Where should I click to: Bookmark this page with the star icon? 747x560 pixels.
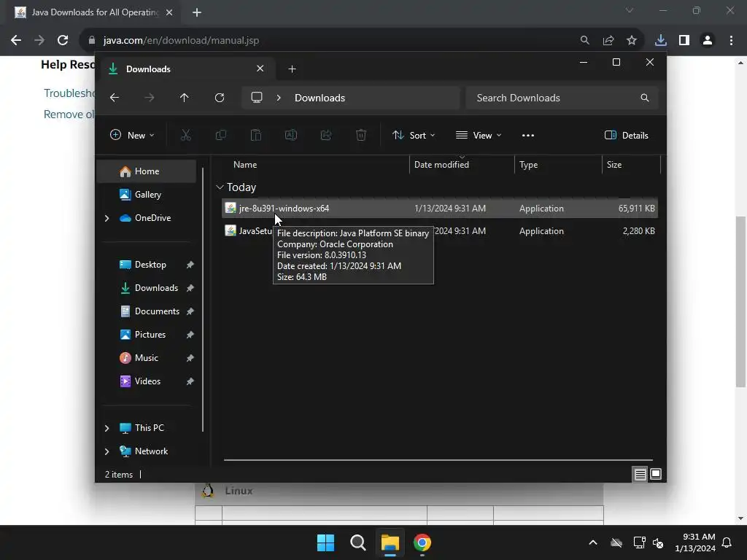coord(632,41)
